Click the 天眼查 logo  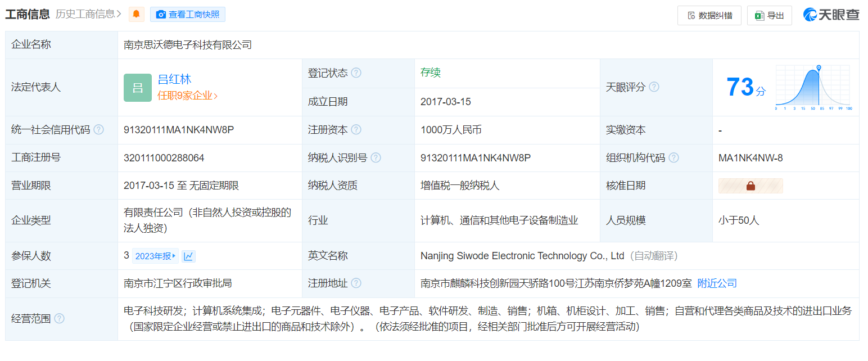point(831,15)
